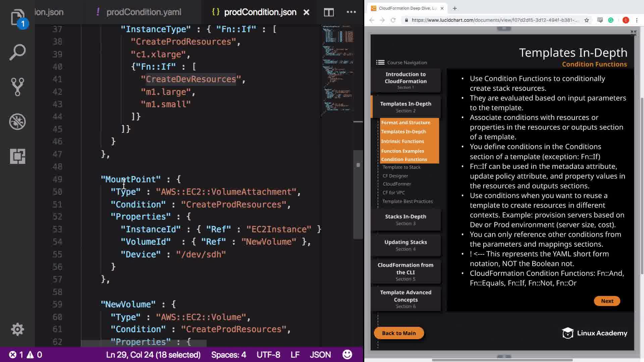The width and height of the screenshot is (644, 362).
Task: Click the feedback smiley in status bar
Action: [x=347, y=354]
